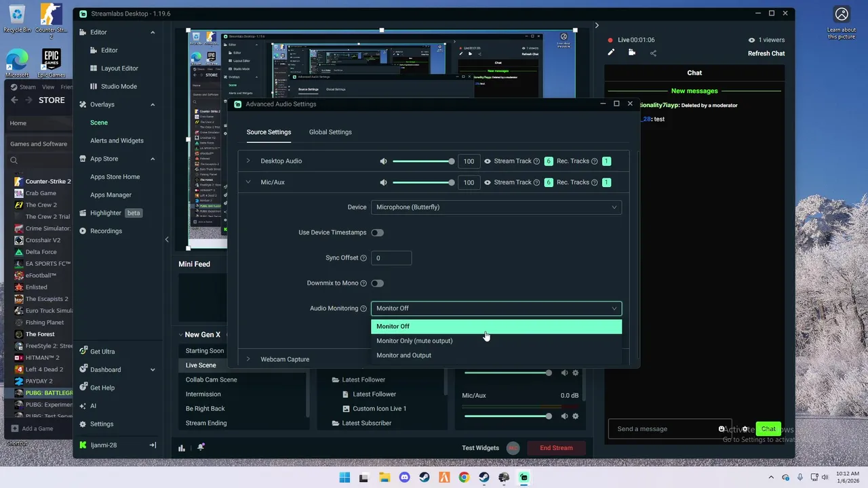
Task: Log out of ljanmi-28 account icon
Action: coord(153,445)
